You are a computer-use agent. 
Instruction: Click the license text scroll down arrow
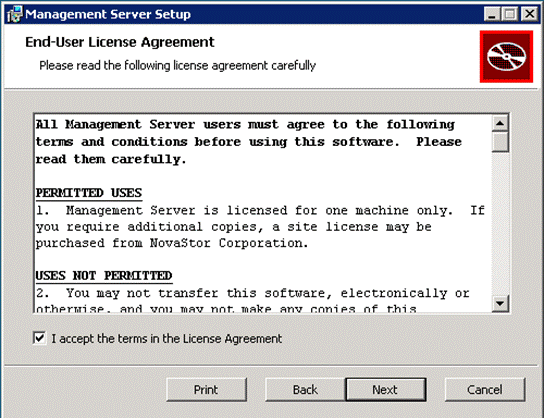[x=500, y=303]
